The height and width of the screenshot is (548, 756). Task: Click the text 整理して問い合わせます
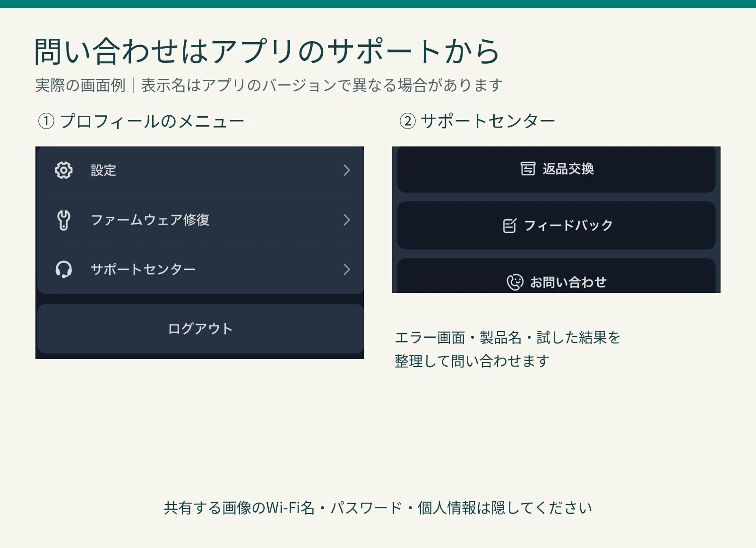pos(472,361)
